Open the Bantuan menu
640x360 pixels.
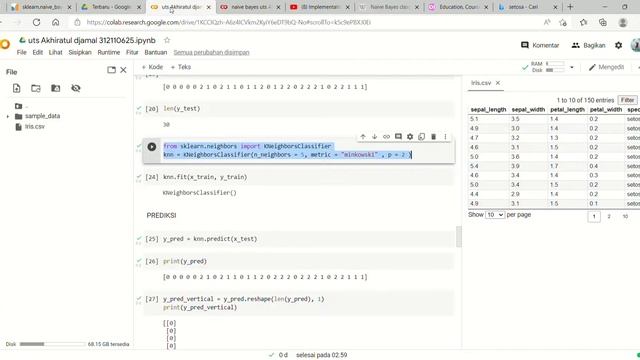156,52
